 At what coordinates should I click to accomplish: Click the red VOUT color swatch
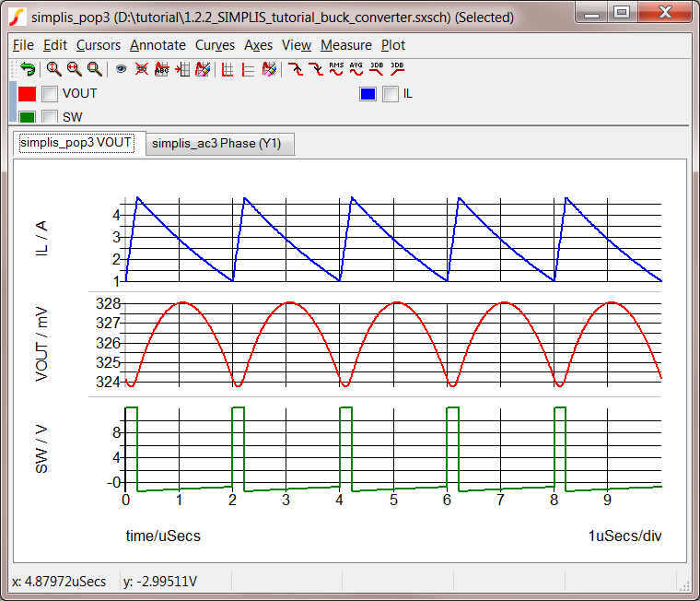(x=27, y=93)
